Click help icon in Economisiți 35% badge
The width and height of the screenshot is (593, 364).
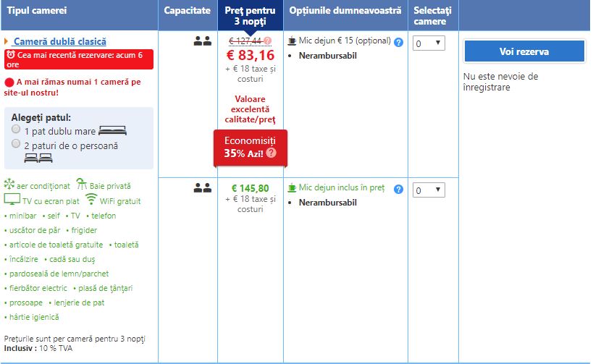271,153
